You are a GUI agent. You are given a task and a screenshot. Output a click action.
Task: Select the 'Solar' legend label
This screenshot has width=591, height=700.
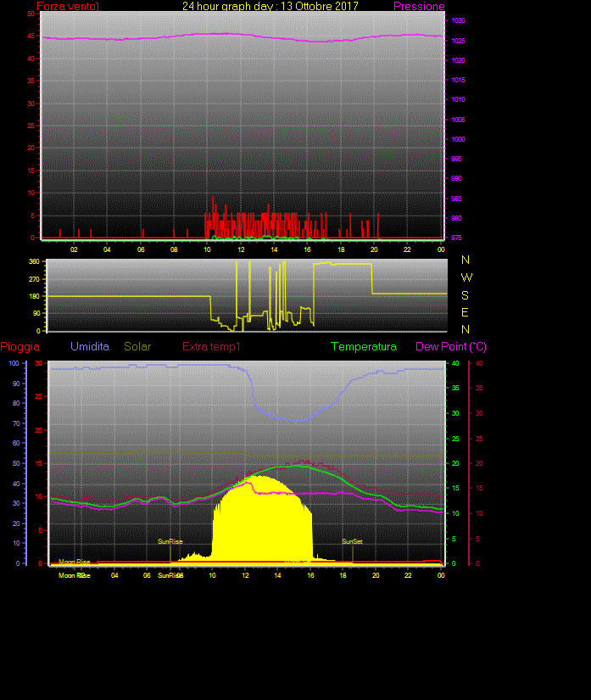click(137, 346)
